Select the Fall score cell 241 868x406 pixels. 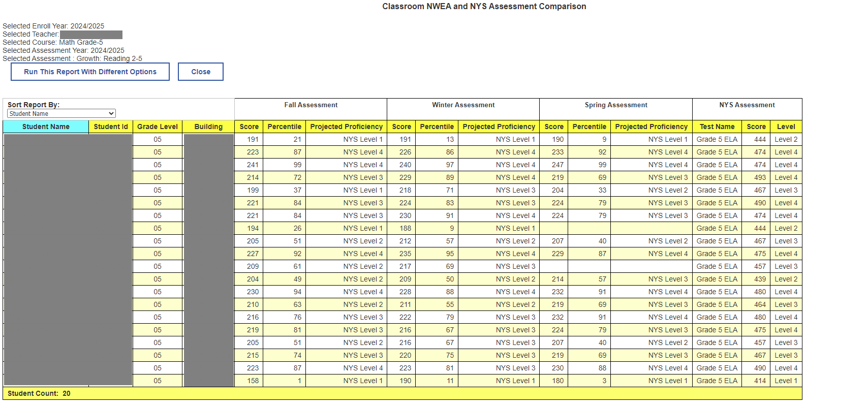249,165
